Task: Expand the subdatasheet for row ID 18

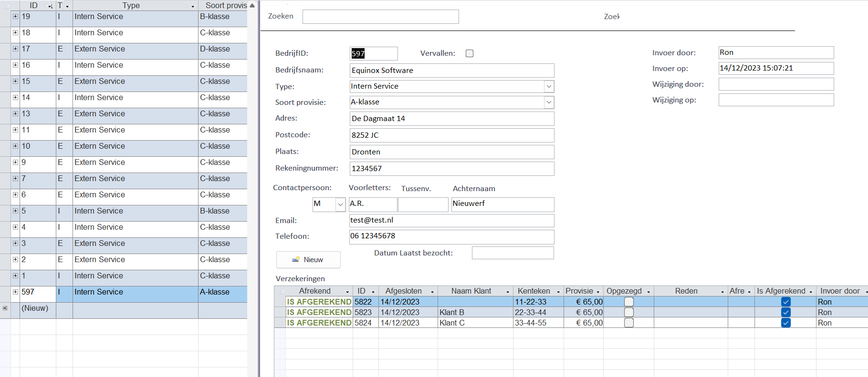Action: pos(15,32)
